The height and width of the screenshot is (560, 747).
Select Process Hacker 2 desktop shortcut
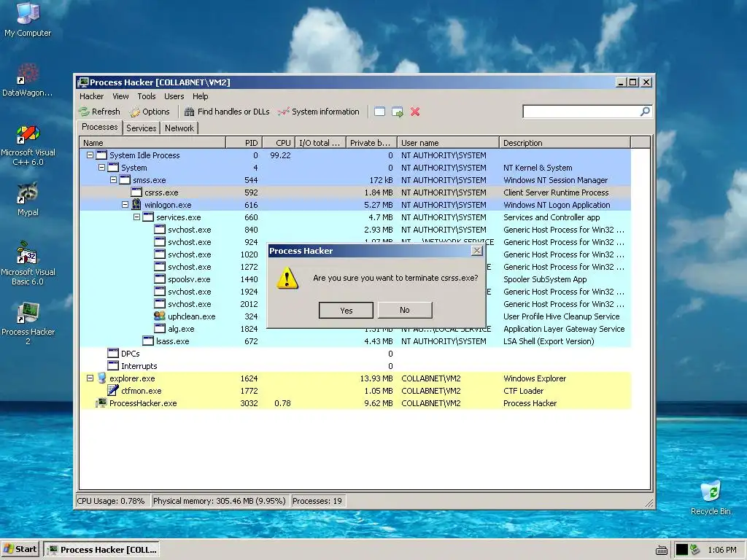[x=28, y=323]
